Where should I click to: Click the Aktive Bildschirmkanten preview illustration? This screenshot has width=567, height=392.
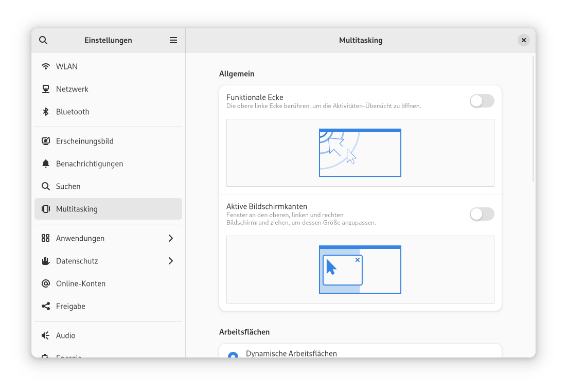click(x=360, y=270)
